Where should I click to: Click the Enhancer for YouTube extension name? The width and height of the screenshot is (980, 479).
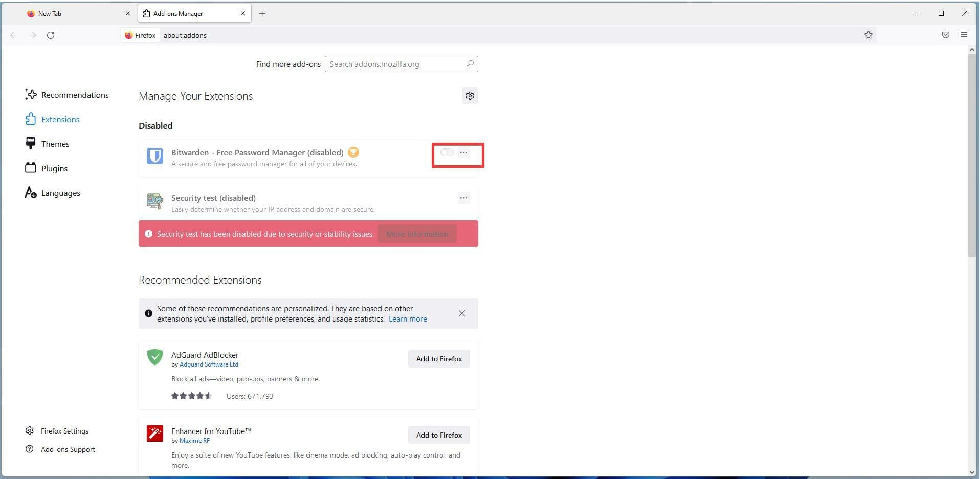tap(211, 431)
